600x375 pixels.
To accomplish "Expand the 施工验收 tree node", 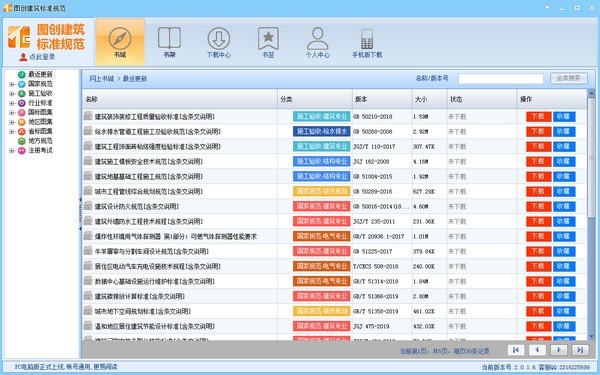I will coord(12,94).
